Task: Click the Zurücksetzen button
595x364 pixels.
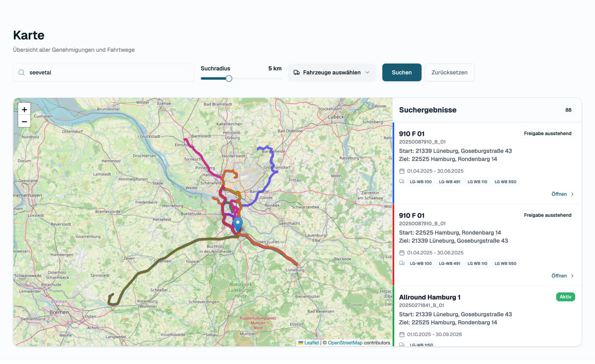Action: pos(449,72)
